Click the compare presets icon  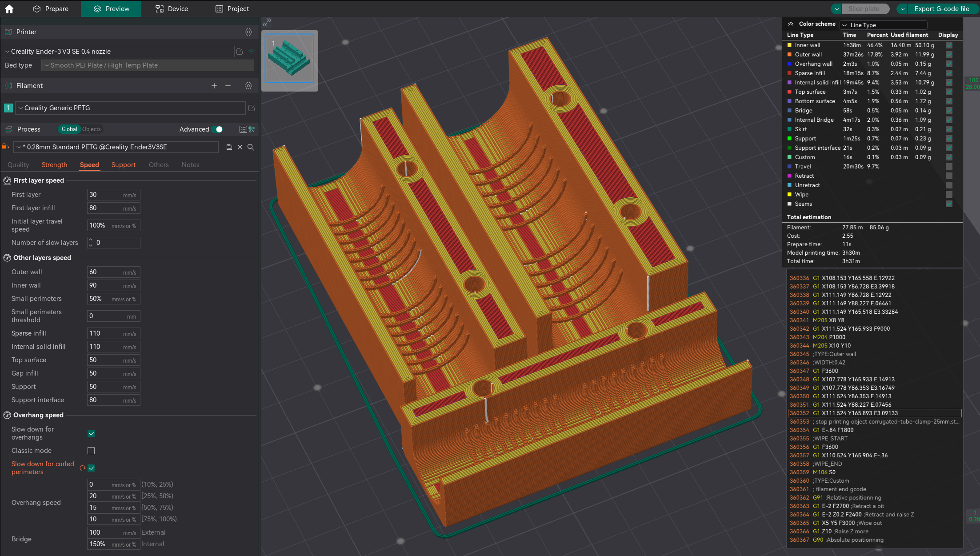pyautogui.click(x=252, y=129)
